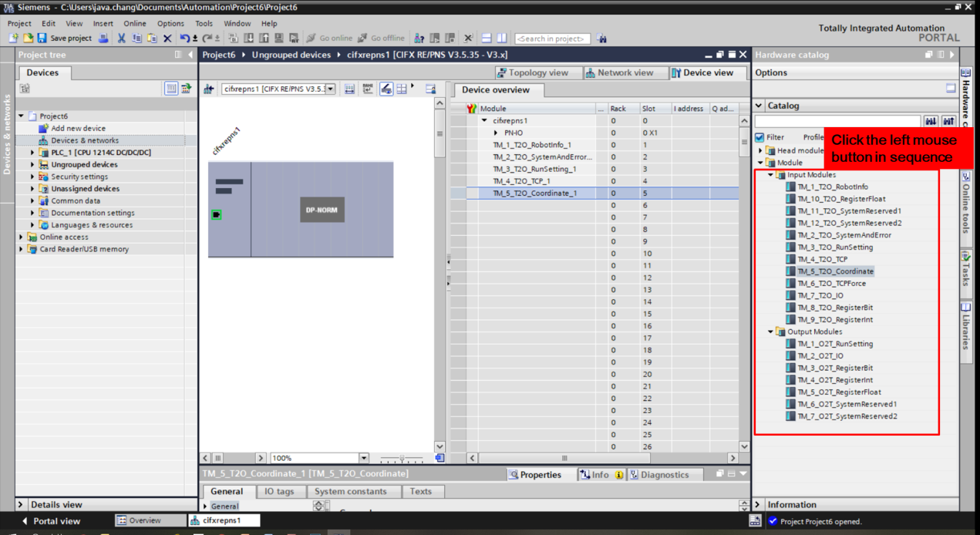The height and width of the screenshot is (535, 980).
Task: Click the catalog search down icon
Action: click(x=931, y=121)
